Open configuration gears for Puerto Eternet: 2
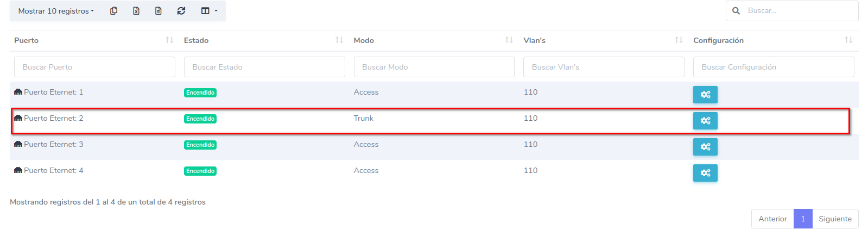Image resolution: width=868 pixels, height=235 pixels. [x=705, y=121]
